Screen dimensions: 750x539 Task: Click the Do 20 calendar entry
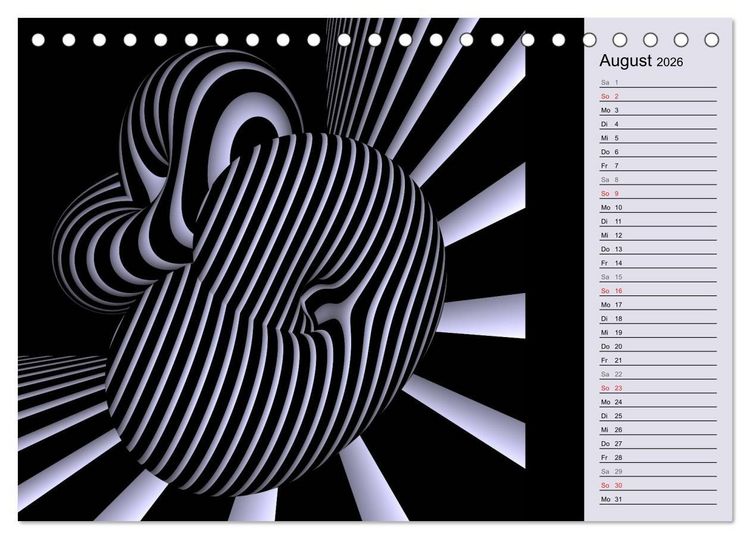pos(659,346)
